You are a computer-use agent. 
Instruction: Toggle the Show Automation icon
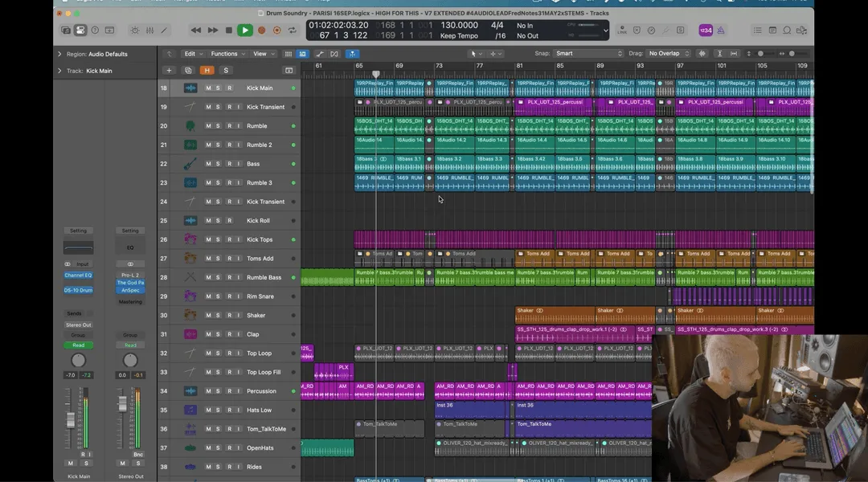320,54
